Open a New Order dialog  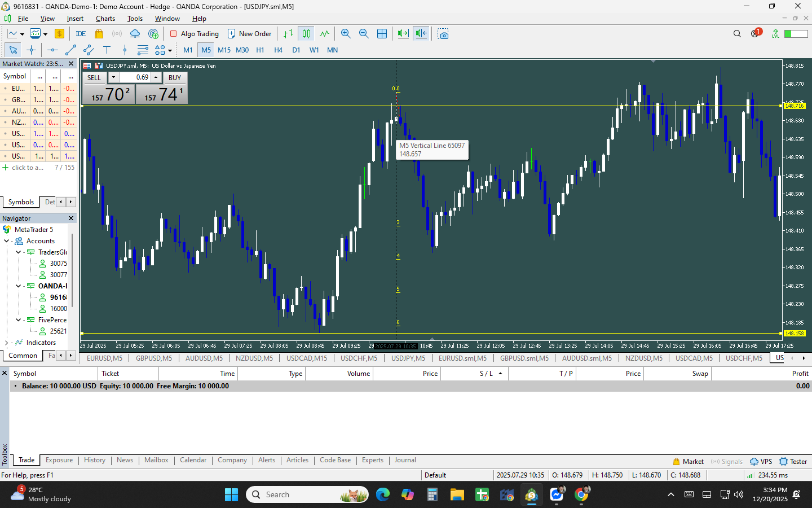[x=249, y=34]
